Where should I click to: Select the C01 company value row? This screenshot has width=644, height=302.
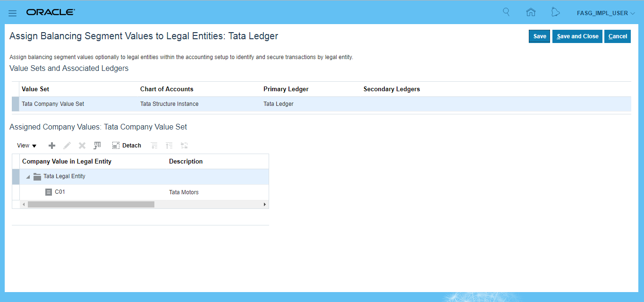[x=60, y=192]
